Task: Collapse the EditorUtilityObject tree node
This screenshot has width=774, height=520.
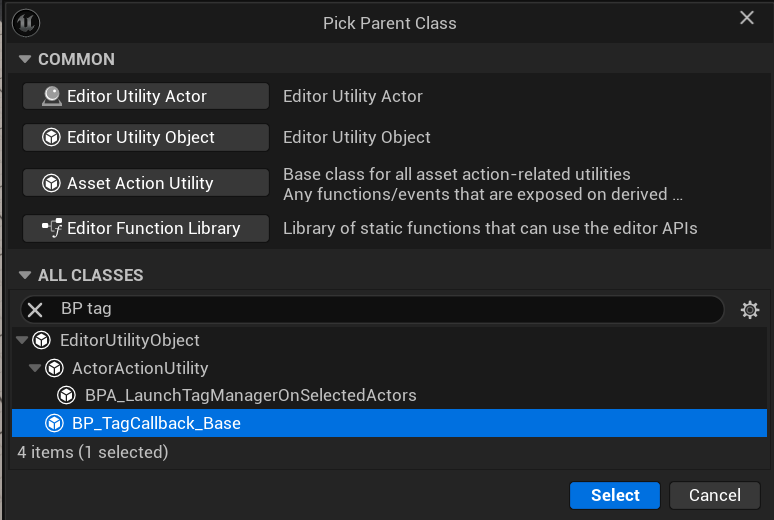Action: [x=22, y=340]
